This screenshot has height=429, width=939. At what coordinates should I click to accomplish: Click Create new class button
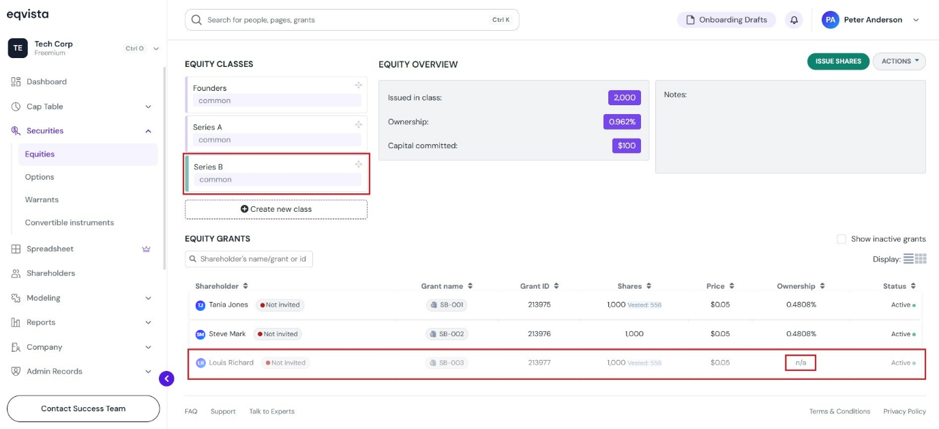coord(276,210)
